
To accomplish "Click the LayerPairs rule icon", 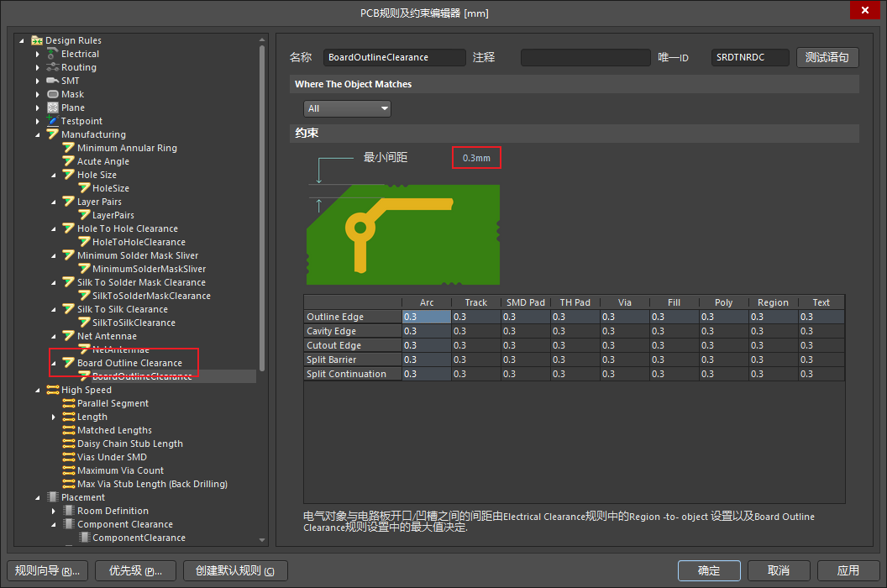I will coord(84,215).
